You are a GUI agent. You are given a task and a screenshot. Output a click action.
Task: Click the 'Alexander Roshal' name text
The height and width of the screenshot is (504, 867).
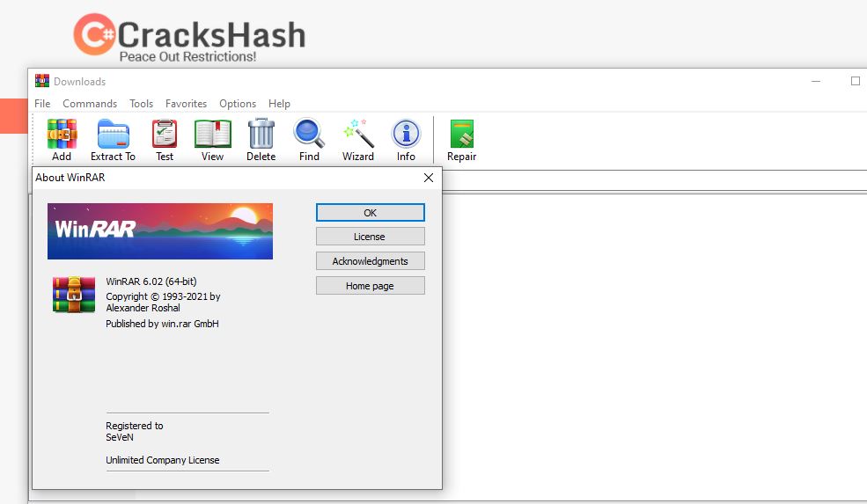(x=143, y=308)
